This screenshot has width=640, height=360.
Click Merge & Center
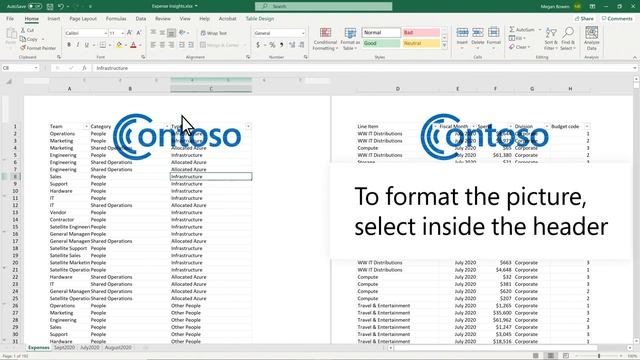click(220, 45)
